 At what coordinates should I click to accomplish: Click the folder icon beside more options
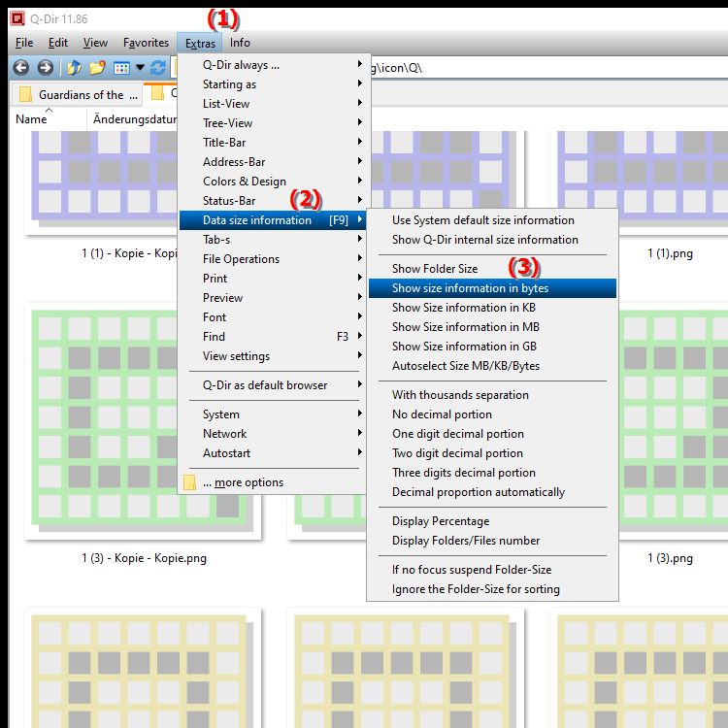189,482
